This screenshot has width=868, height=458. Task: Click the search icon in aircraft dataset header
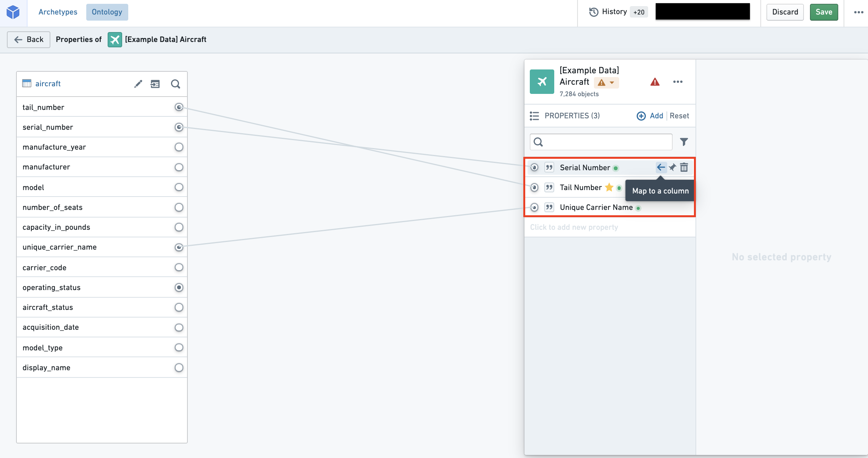click(x=176, y=84)
